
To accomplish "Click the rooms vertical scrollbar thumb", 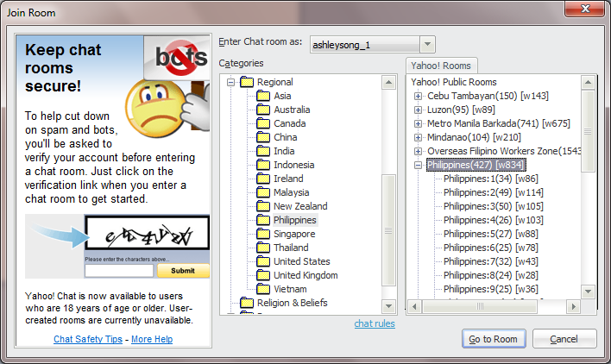I will click(588, 131).
